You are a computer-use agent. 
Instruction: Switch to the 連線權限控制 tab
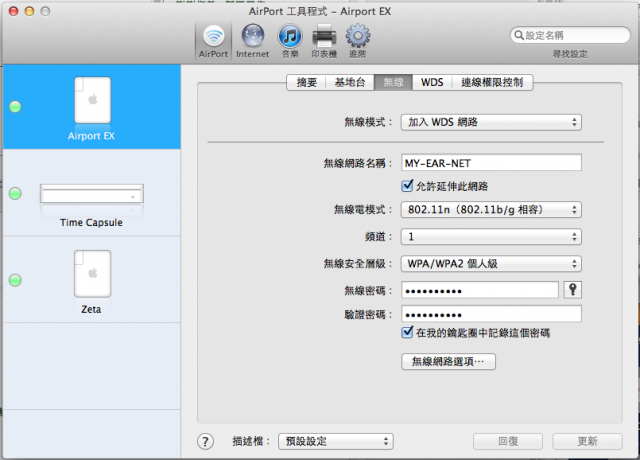point(492,82)
